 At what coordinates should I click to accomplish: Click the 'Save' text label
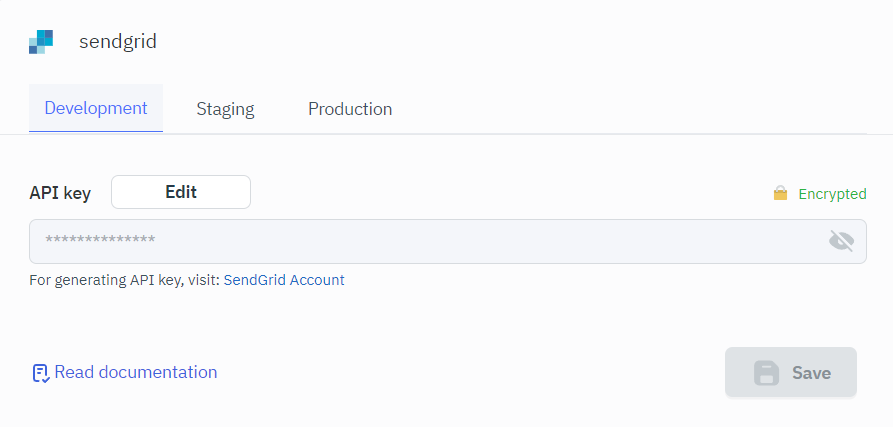pos(811,373)
